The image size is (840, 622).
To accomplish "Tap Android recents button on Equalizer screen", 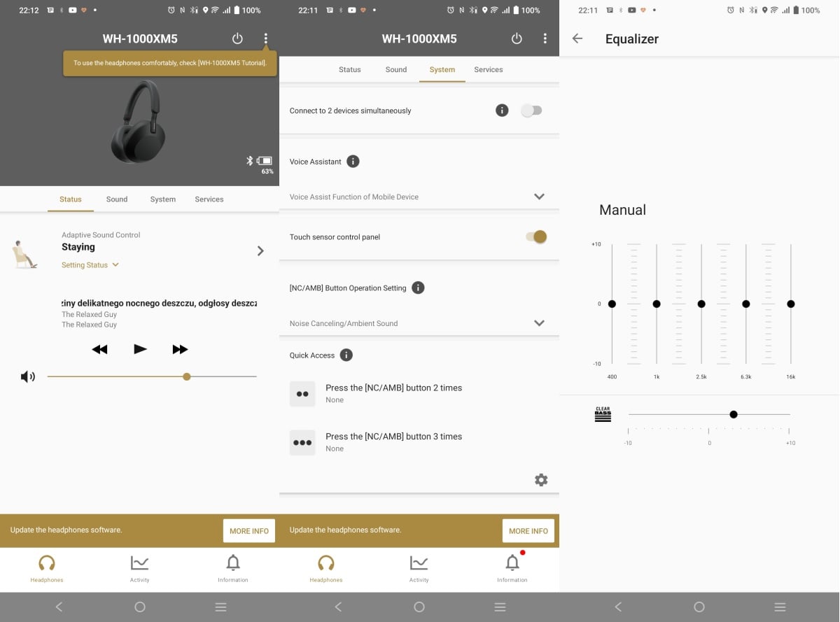I will [780, 607].
